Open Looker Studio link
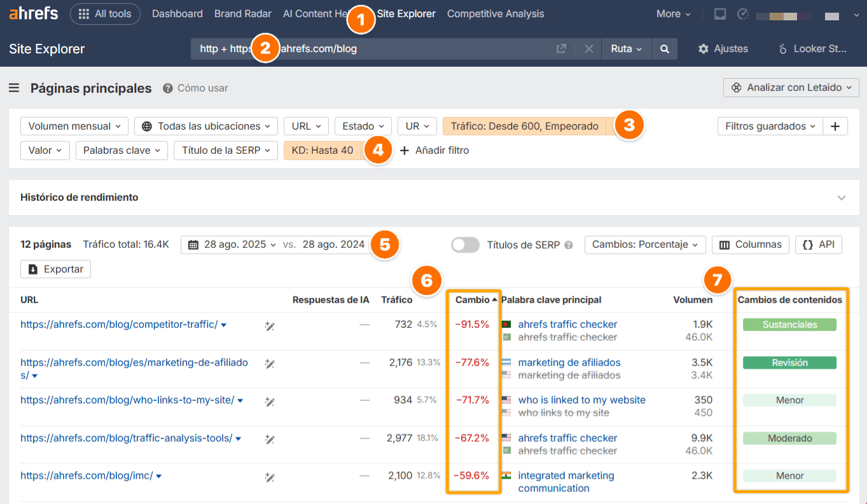 812,49
